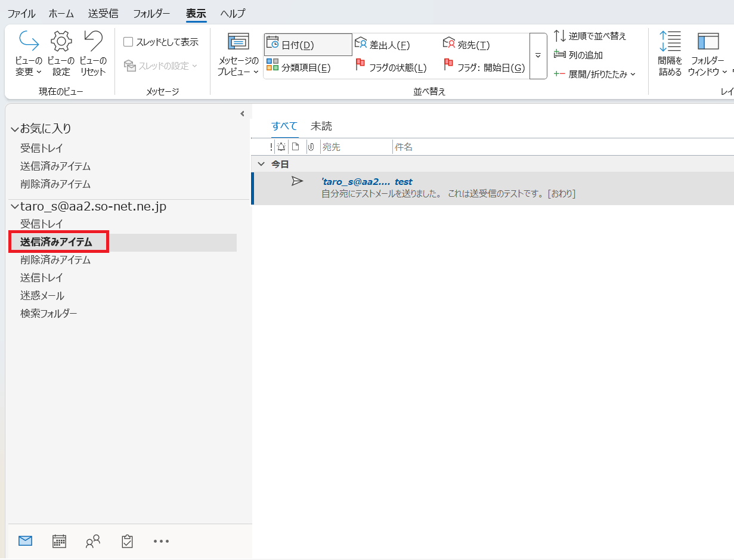Image resolution: width=734 pixels, height=560 pixels.
Task: Click the Add Columns button
Action: [579, 55]
